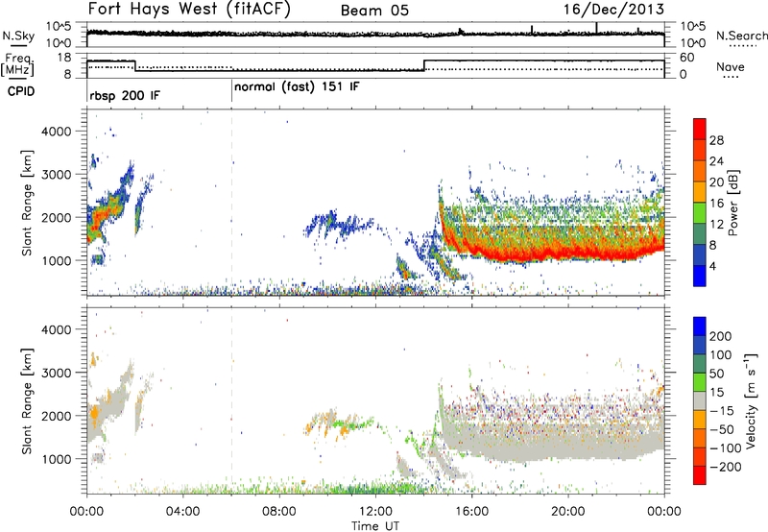
Task: Pick the red top of the Power colorbar
Action: [x=700, y=129]
